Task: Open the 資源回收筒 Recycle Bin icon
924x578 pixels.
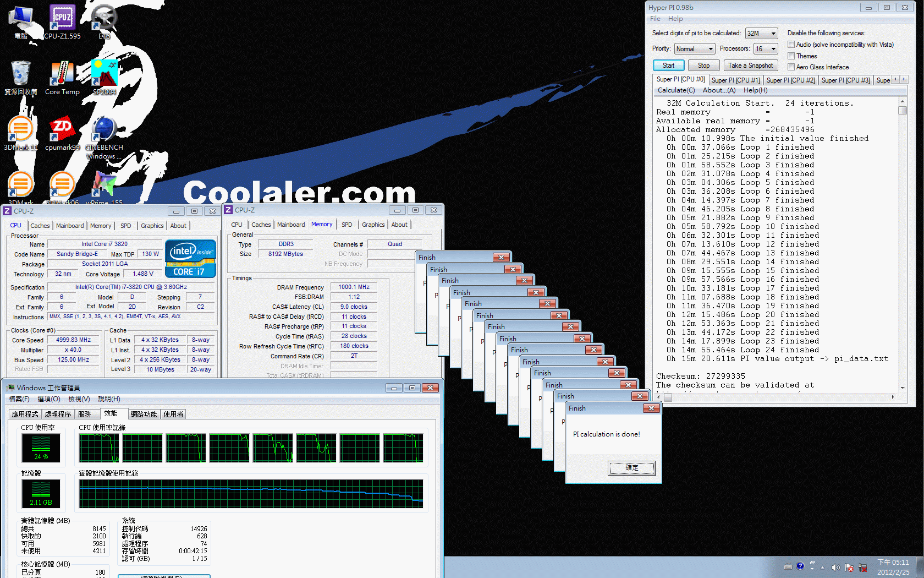Action: [x=21, y=78]
